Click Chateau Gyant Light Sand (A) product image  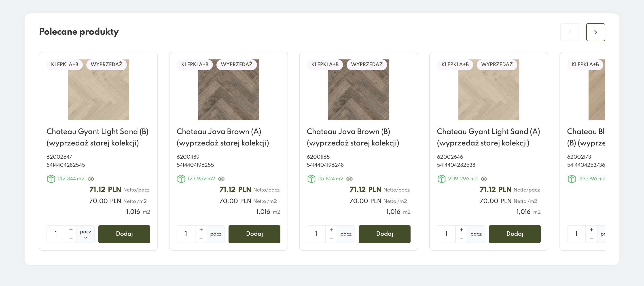[x=489, y=90]
